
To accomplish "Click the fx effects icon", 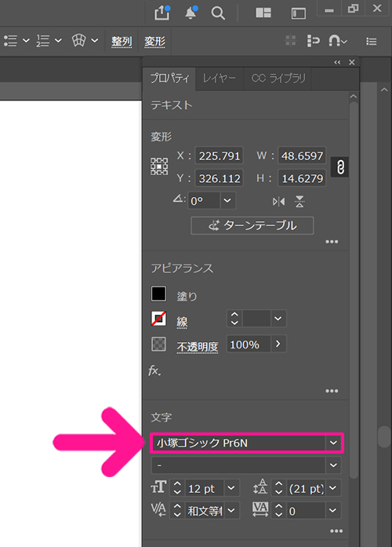I will pos(154,370).
